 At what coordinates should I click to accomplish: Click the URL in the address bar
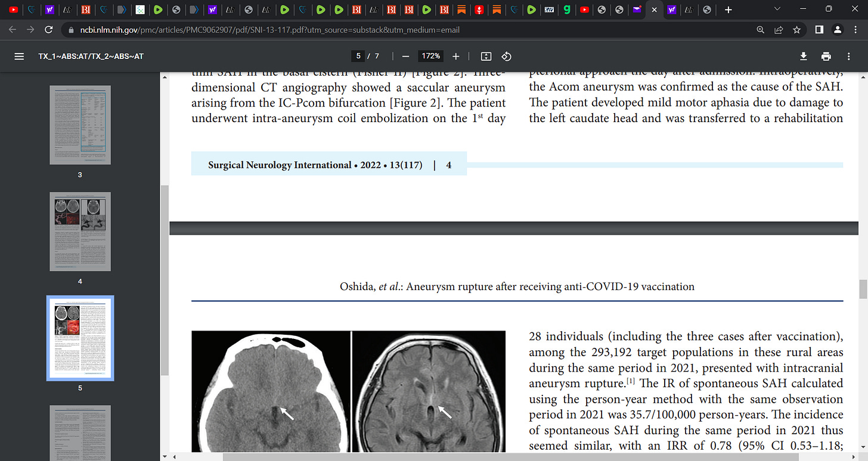pos(269,30)
